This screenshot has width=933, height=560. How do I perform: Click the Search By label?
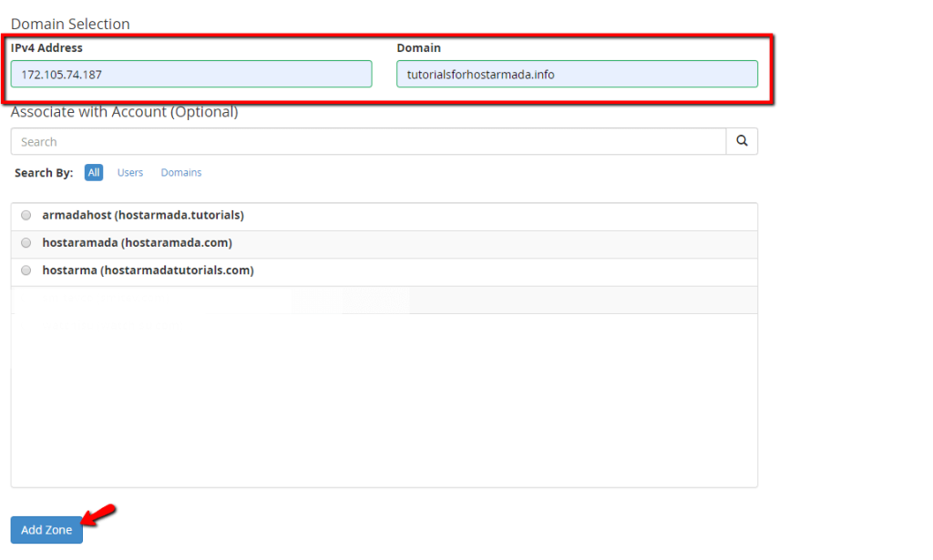[44, 173]
